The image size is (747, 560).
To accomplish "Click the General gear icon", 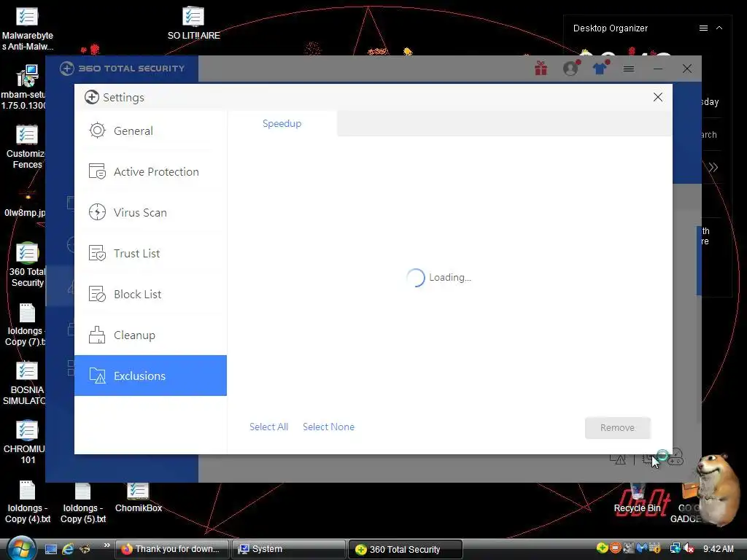I will pos(97,131).
